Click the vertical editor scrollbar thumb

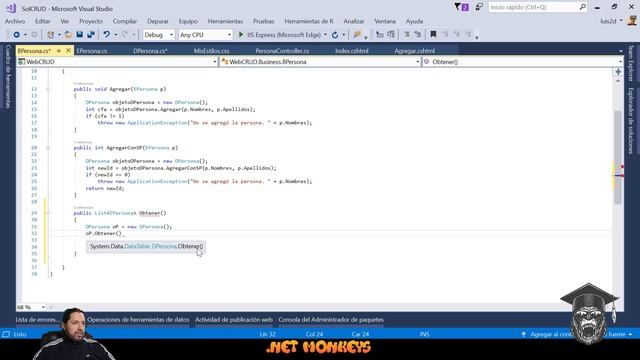[618, 157]
